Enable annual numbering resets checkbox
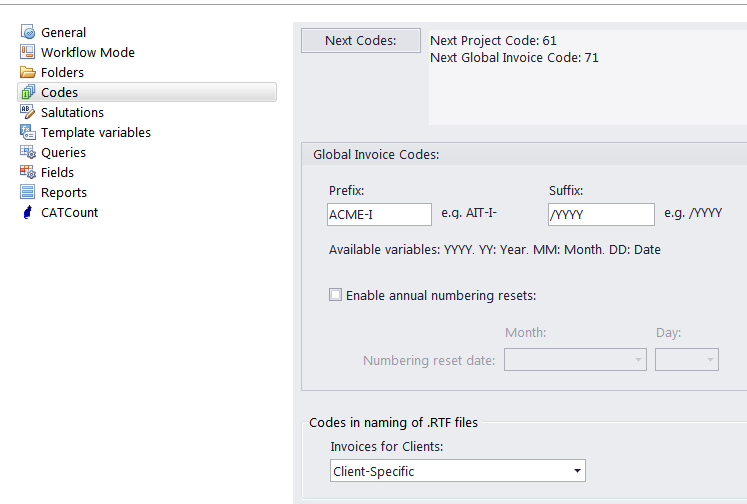 pos(335,295)
